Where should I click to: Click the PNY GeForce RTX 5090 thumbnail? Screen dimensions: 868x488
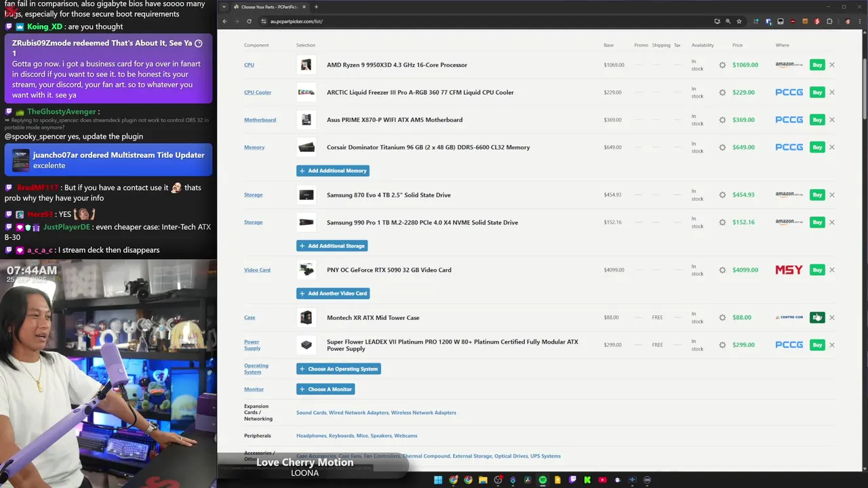[x=307, y=270]
